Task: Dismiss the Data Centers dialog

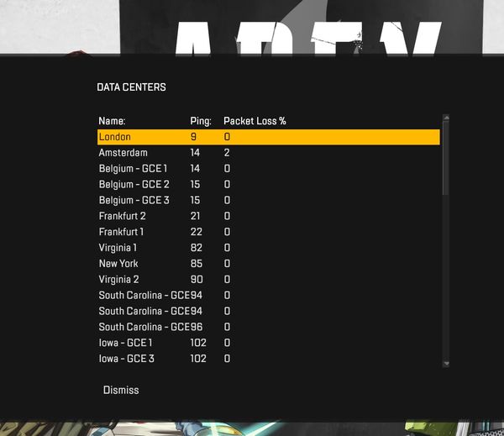Action: [x=121, y=390]
